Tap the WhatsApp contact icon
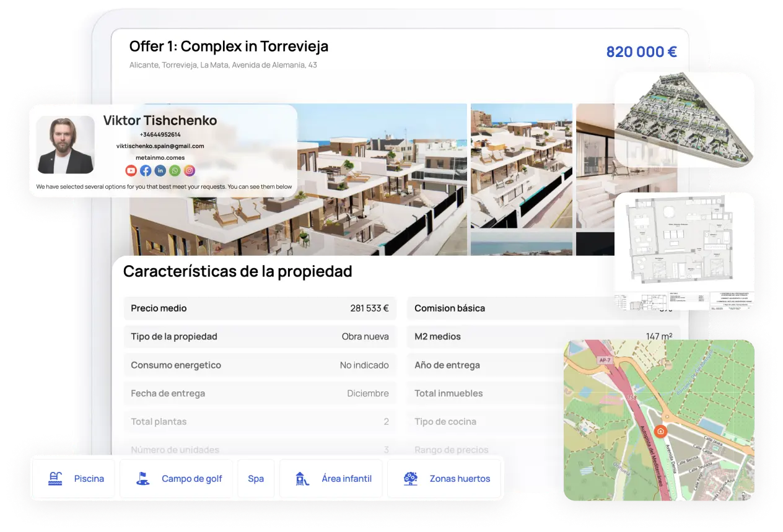 175,170
